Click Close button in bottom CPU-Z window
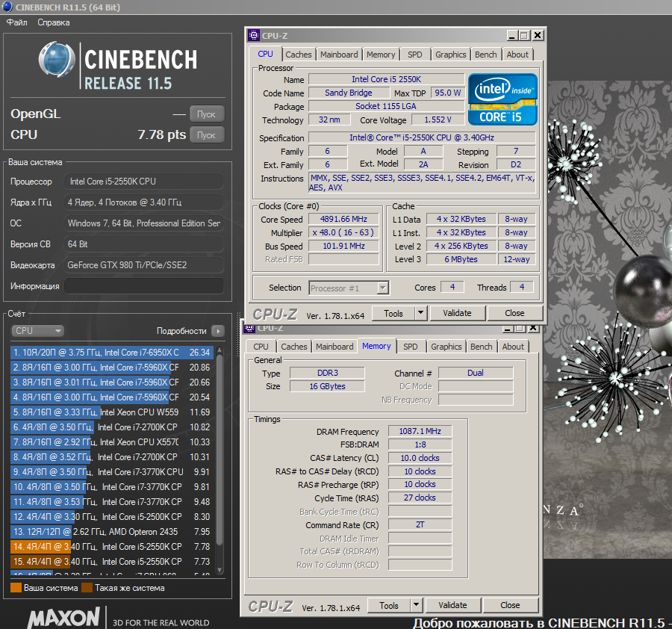 (510, 605)
